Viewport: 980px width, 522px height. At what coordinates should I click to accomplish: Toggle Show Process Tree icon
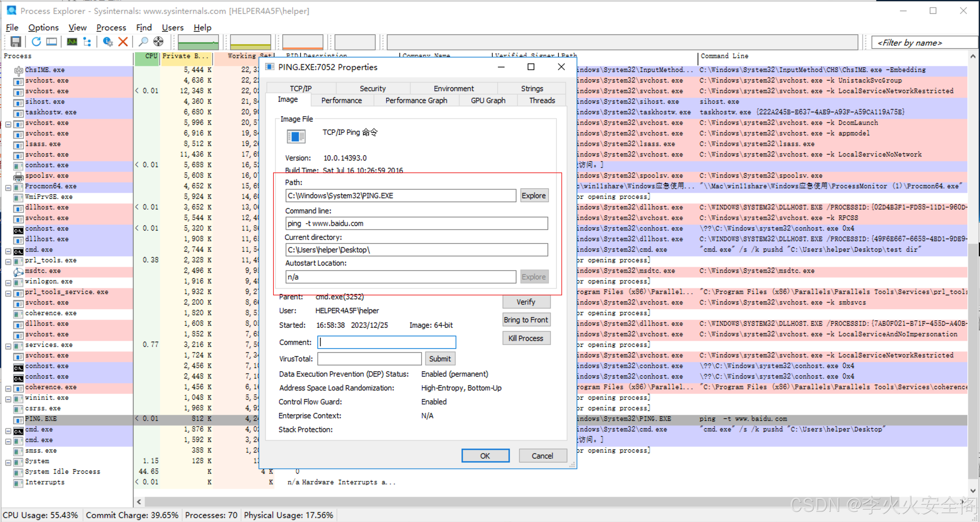tap(87, 41)
